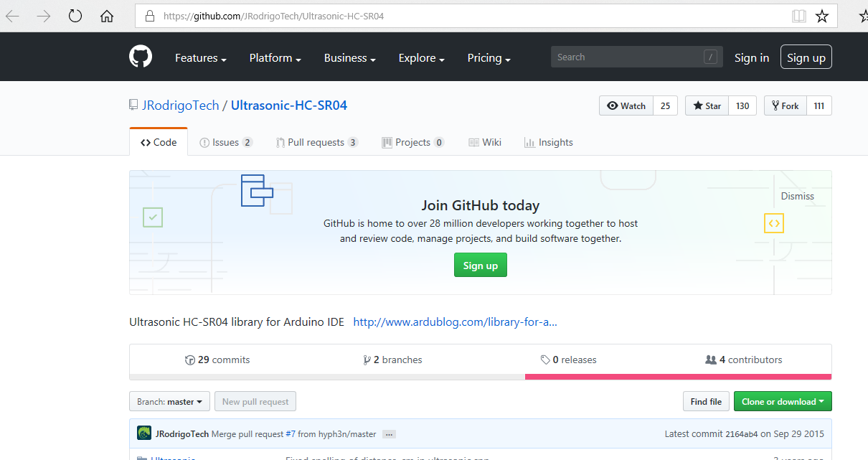This screenshot has height=460, width=868.
Task: Go to browser home icon
Action: click(107, 16)
